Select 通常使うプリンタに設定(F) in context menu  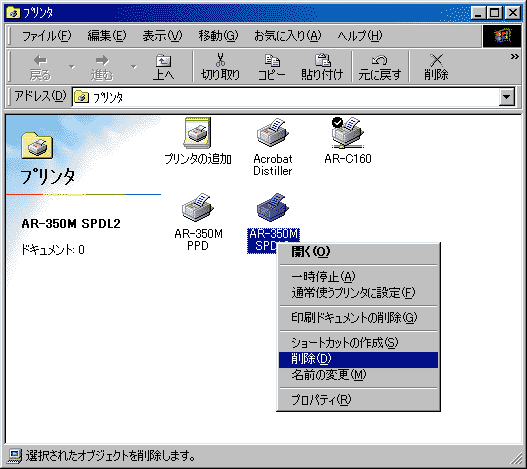coord(358,293)
